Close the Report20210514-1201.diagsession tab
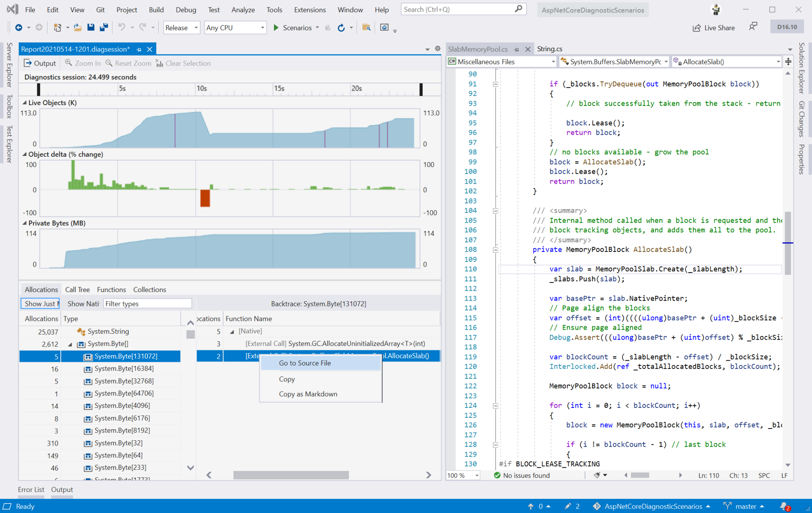Image resolution: width=812 pixels, height=513 pixels. pos(149,49)
